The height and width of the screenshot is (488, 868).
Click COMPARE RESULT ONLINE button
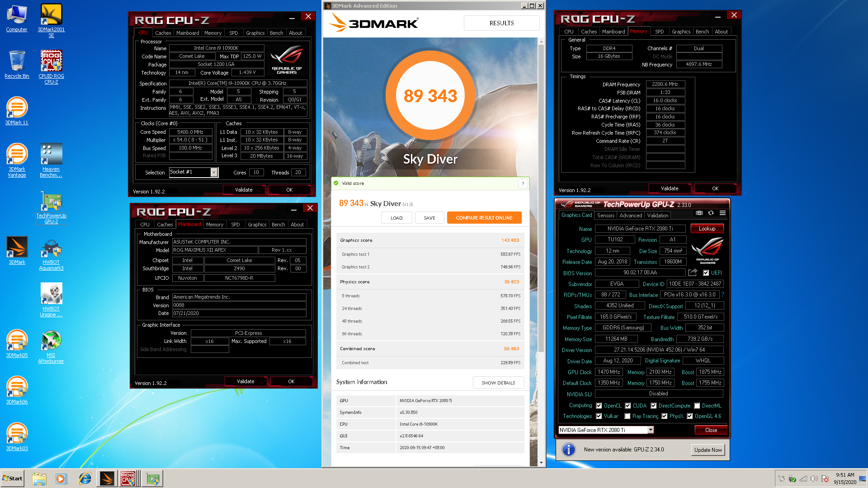click(x=484, y=218)
